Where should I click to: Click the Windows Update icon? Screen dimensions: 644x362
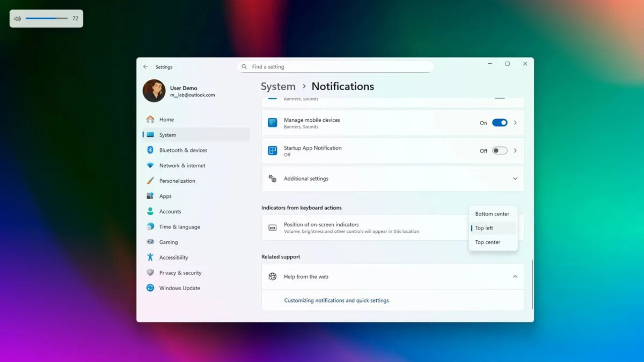tap(150, 288)
